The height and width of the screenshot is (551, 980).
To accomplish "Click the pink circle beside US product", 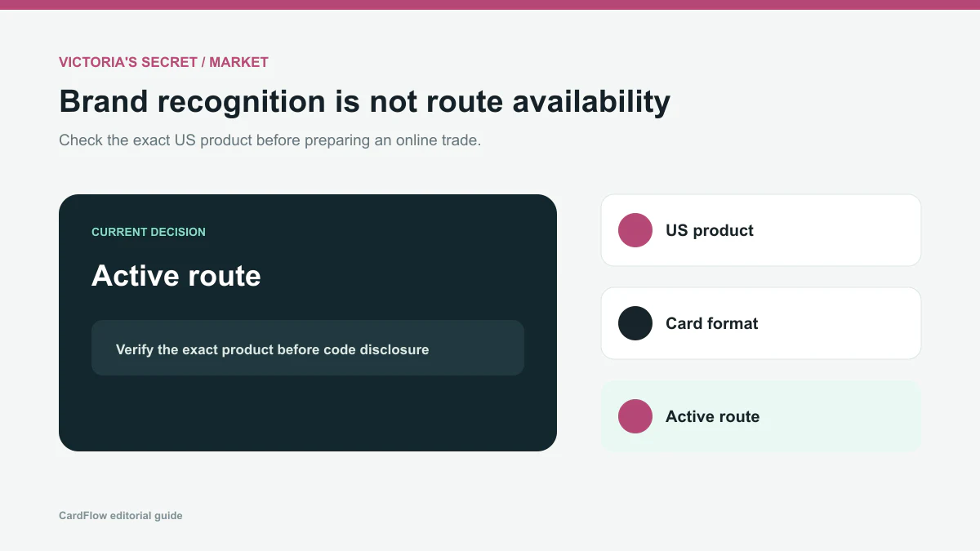I will [x=635, y=230].
